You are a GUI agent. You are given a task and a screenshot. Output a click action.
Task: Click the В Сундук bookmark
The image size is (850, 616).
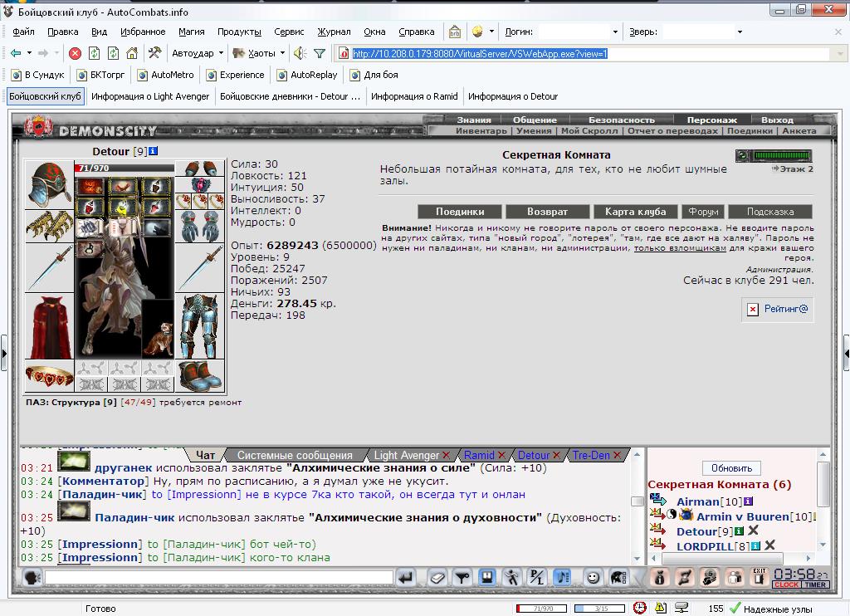[38, 75]
